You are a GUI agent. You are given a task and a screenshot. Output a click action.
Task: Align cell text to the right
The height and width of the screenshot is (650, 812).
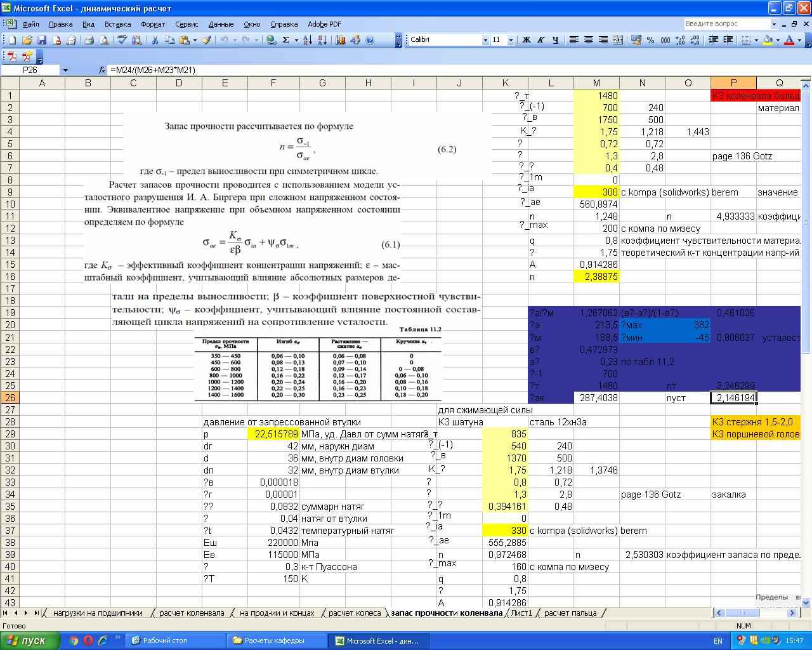[x=603, y=39]
